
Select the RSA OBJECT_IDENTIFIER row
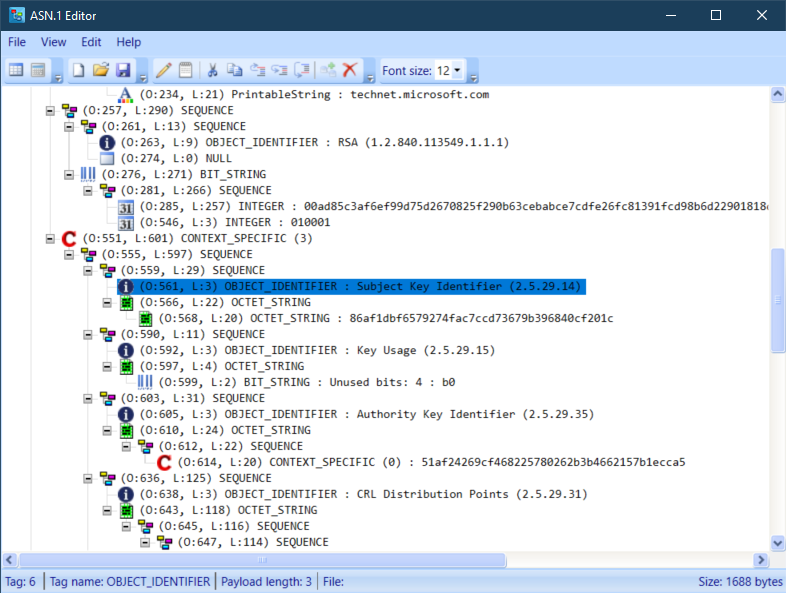pyautogui.click(x=314, y=142)
